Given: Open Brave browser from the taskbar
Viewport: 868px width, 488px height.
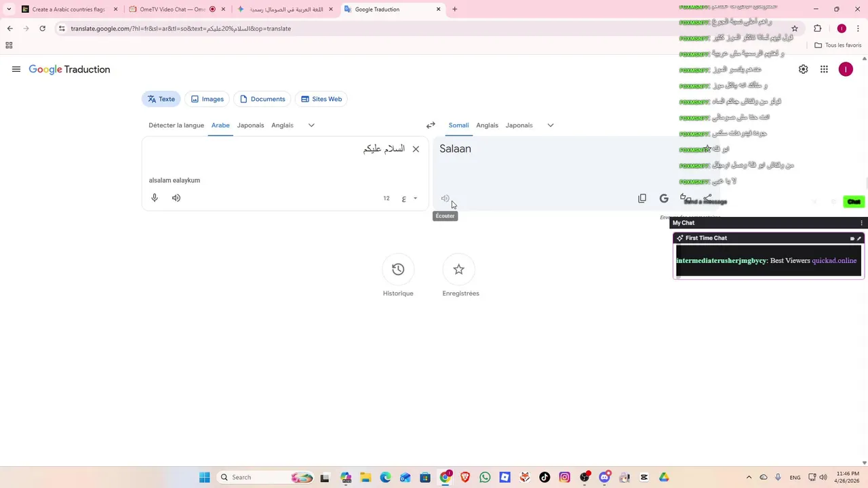Looking at the screenshot, I should point(465,477).
